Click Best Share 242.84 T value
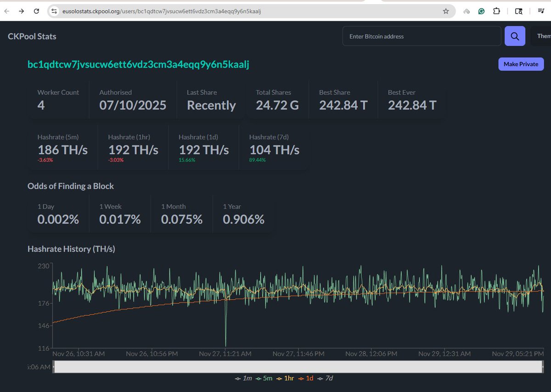 (x=343, y=106)
